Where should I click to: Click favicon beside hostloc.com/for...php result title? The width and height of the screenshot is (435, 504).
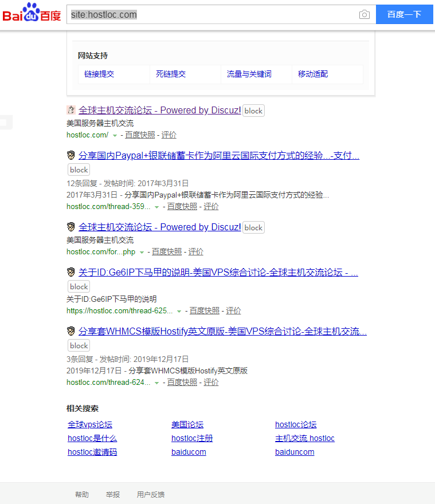tap(71, 227)
